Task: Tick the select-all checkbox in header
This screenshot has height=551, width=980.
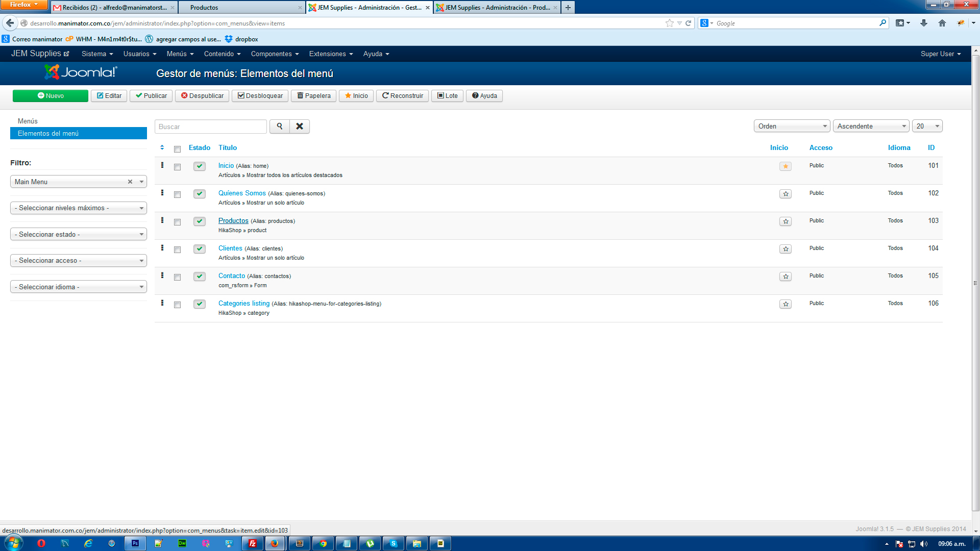Action: point(177,149)
